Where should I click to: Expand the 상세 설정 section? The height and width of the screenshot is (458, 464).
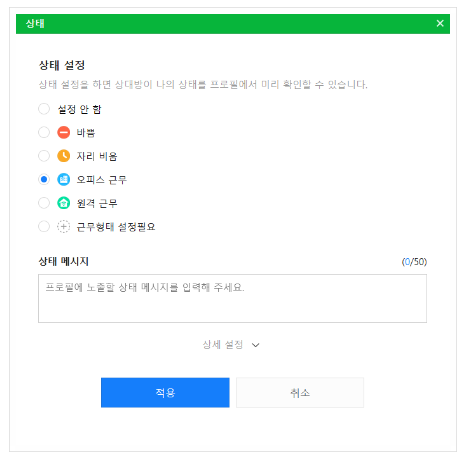[231, 344]
